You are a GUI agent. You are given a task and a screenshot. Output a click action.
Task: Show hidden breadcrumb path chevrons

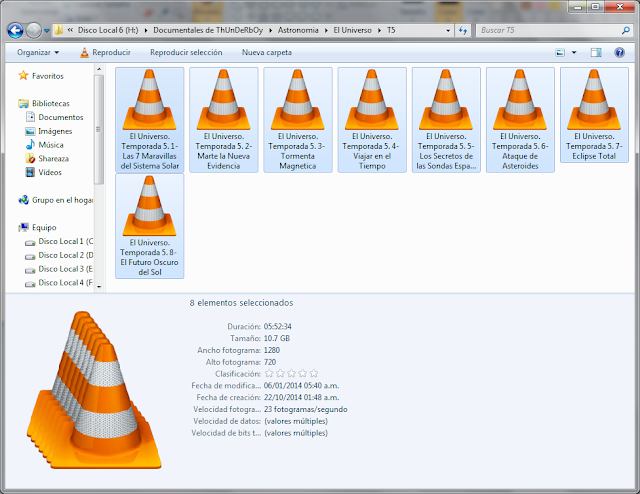[x=70, y=30]
